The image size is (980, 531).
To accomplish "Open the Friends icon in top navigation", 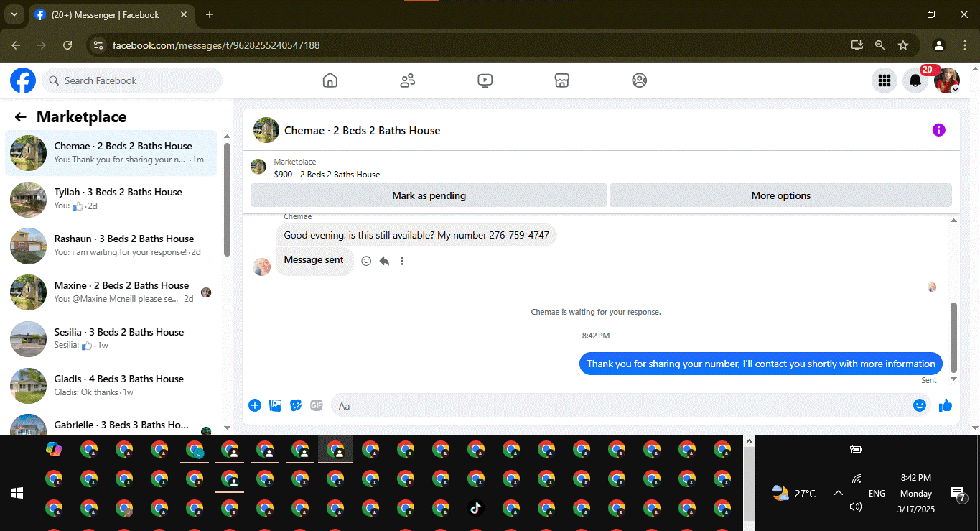I will [x=408, y=80].
